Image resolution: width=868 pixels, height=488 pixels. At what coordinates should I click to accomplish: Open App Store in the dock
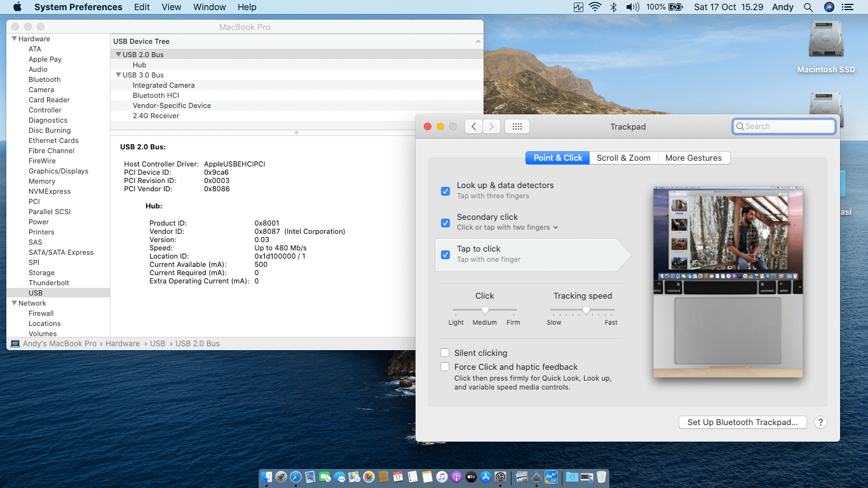click(x=486, y=477)
